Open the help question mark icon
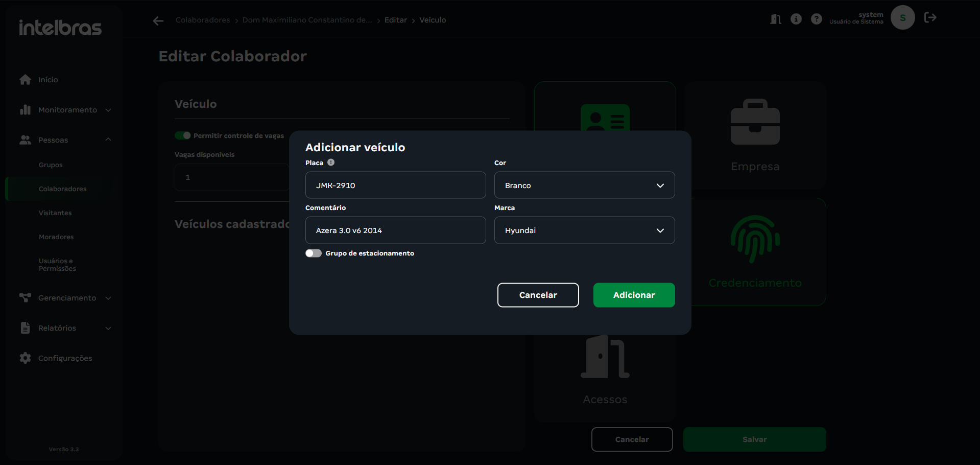980x465 pixels. click(x=817, y=19)
